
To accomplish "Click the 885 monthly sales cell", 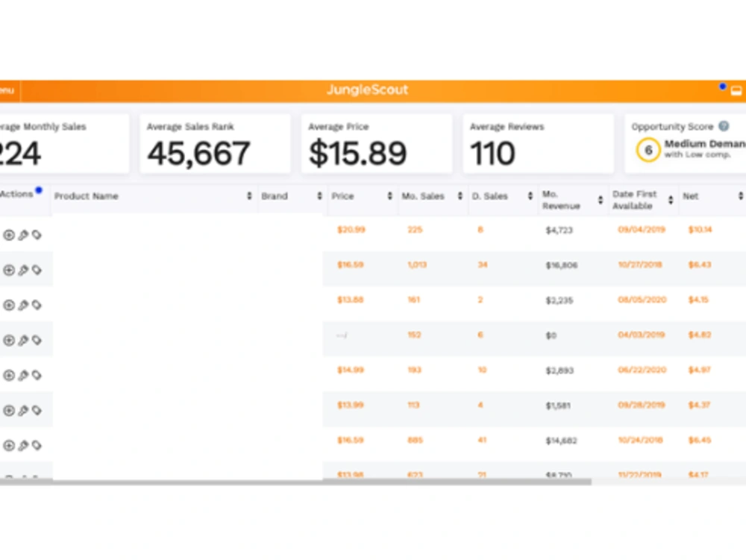I will tap(415, 440).
